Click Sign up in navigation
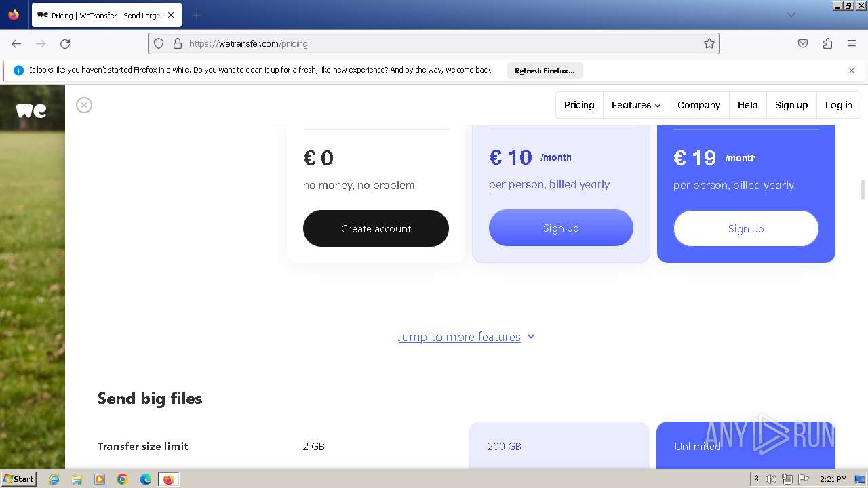Screen dimensions: 868x488 point(791,105)
